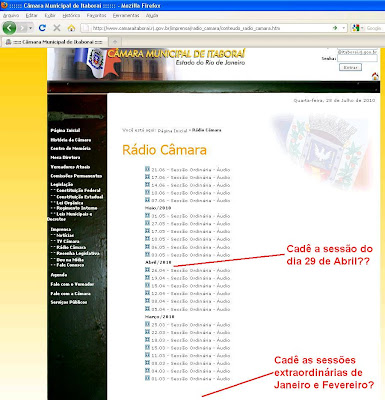Click audio icon for 17.05 Sessão Ordinária

[x=147, y=231]
